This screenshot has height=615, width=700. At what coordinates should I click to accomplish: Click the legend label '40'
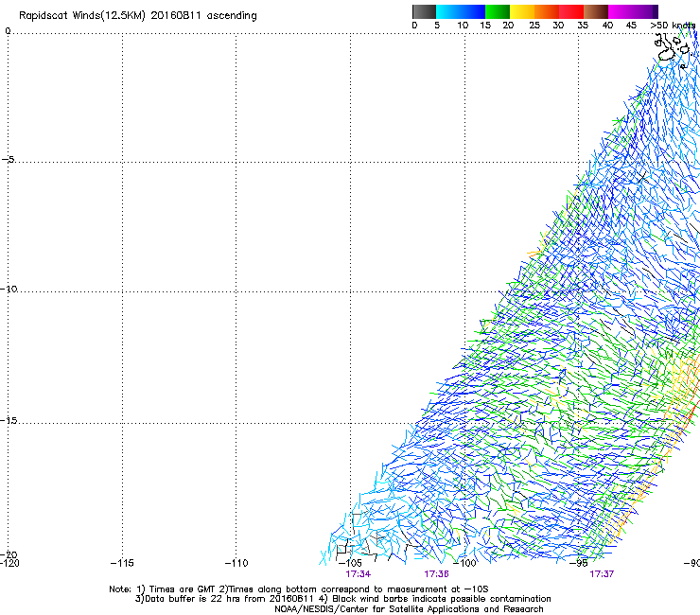point(607,26)
